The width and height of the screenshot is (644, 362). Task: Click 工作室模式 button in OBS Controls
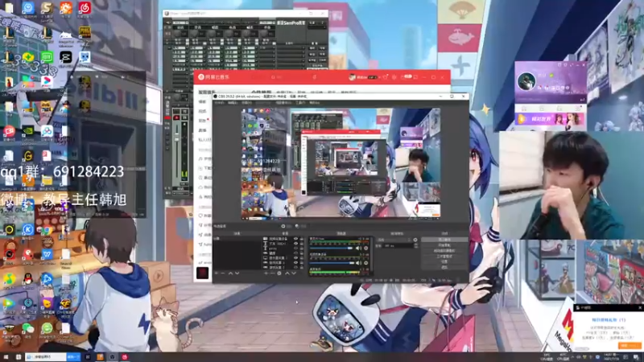coord(444,256)
